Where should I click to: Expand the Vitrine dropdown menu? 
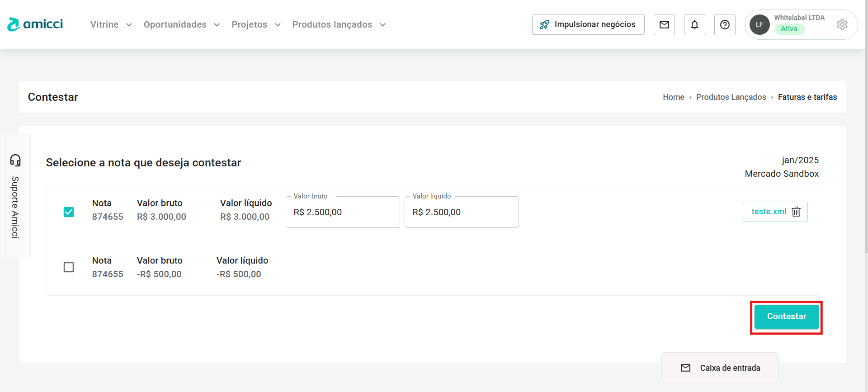click(111, 24)
